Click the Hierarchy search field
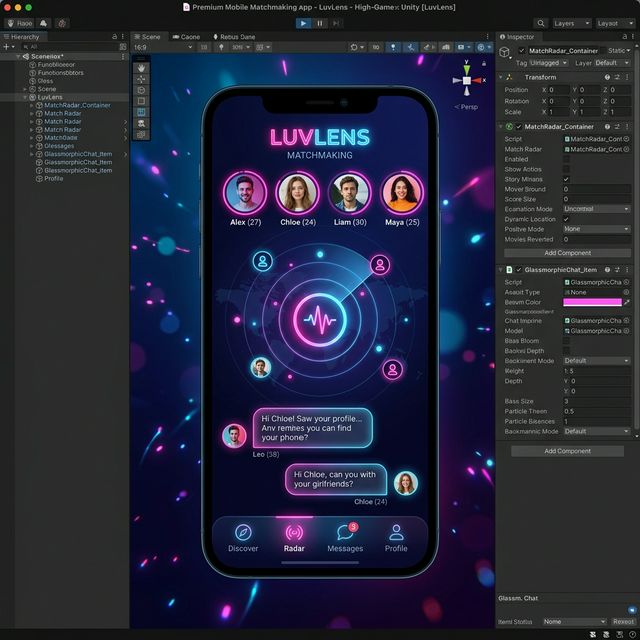The height and width of the screenshot is (640, 640). click(69, 47)
